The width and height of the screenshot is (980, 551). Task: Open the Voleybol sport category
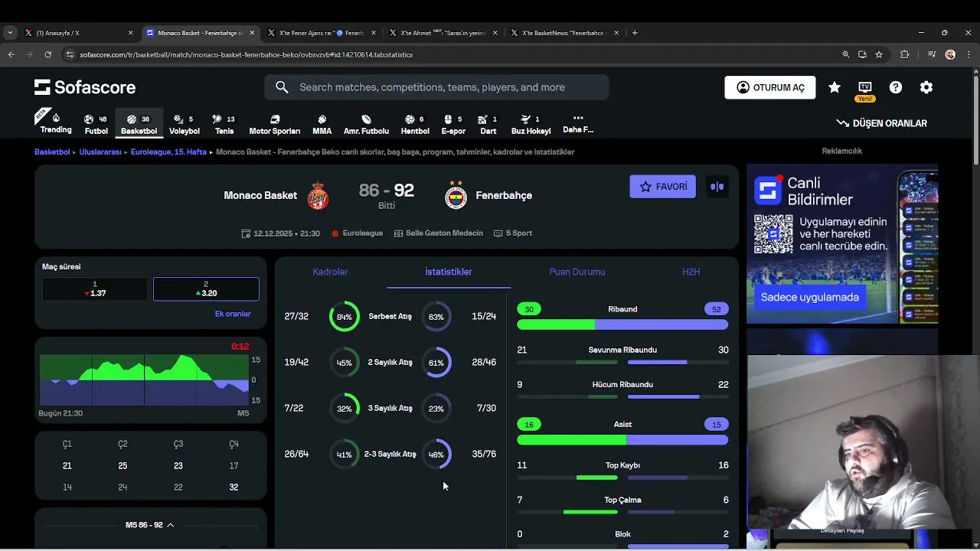coord(184,124)
